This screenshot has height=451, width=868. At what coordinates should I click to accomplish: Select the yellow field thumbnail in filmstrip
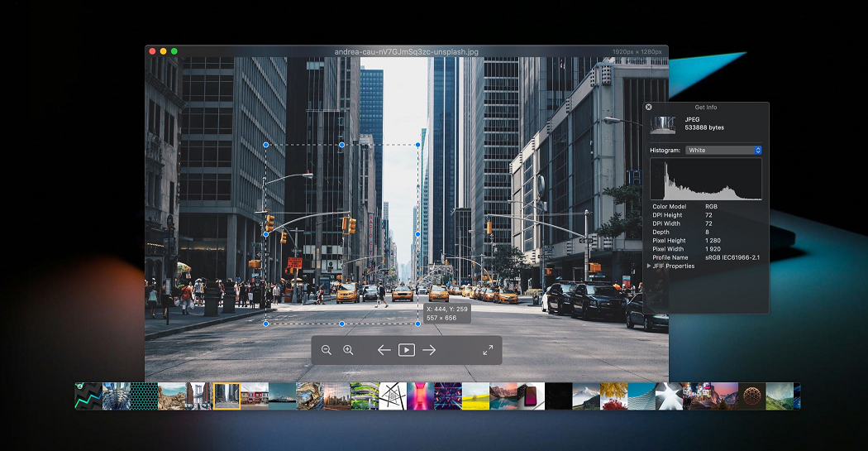475,396
